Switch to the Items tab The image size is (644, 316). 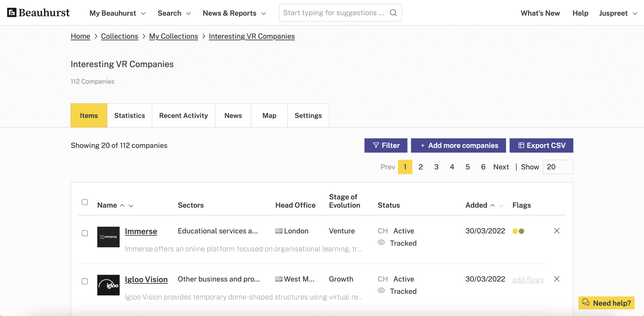(x=89, y=115)
